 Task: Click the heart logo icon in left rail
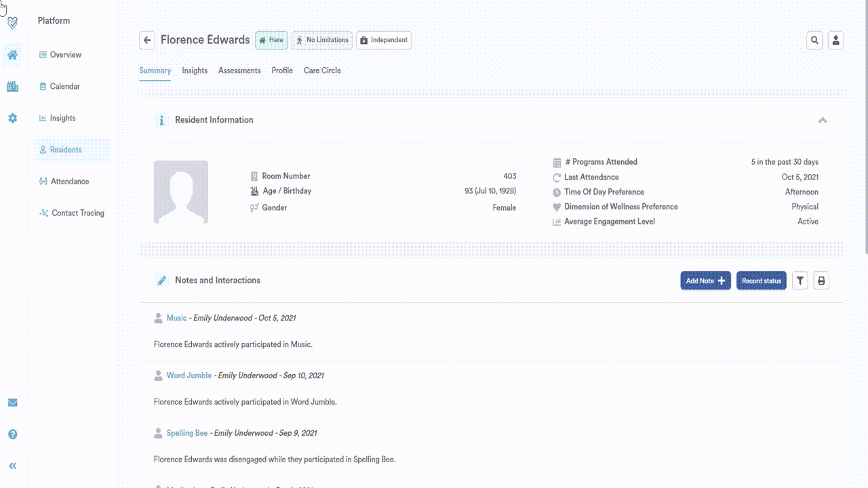[12, 23]
